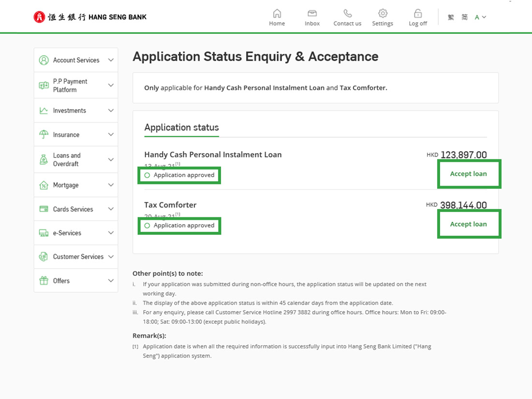Go to Home via house icon
This screenshot has width=532, height=399.
pos(277,13)
